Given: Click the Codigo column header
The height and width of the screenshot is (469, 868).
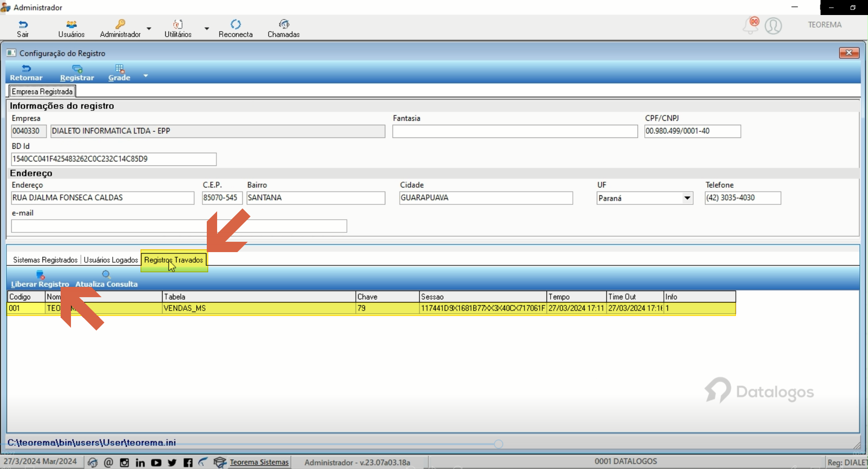Looking at the screenshot, I should [26, 297].
